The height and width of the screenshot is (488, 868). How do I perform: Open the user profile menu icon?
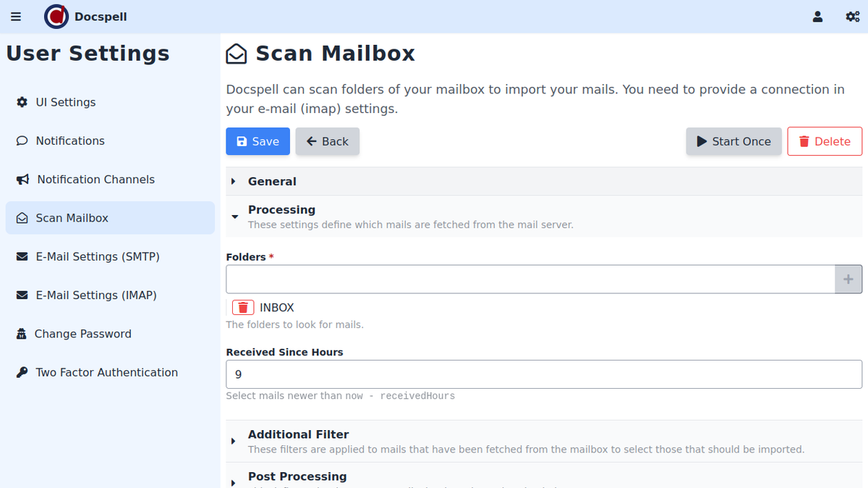tap(817, 17)
